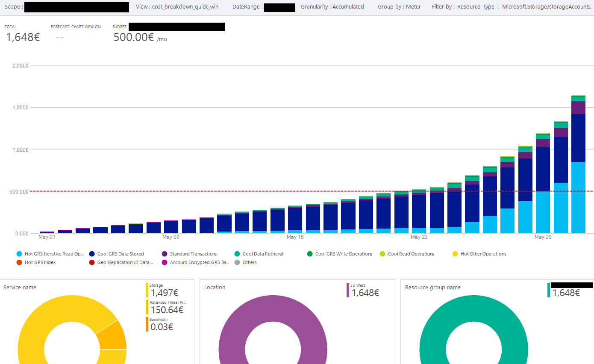Select the Hot GRS Index legend entry
The height and width of the screenshot is (364, 594).
click(36, 262)
